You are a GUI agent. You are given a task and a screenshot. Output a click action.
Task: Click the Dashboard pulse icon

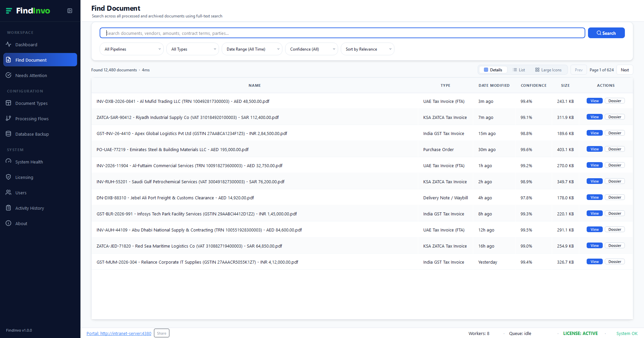(8, 44)
